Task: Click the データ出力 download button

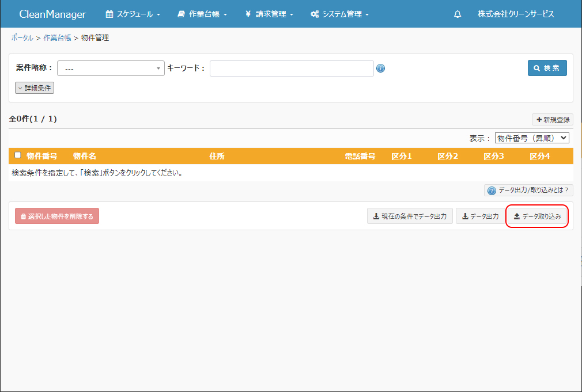Action: tap(480, 216)
